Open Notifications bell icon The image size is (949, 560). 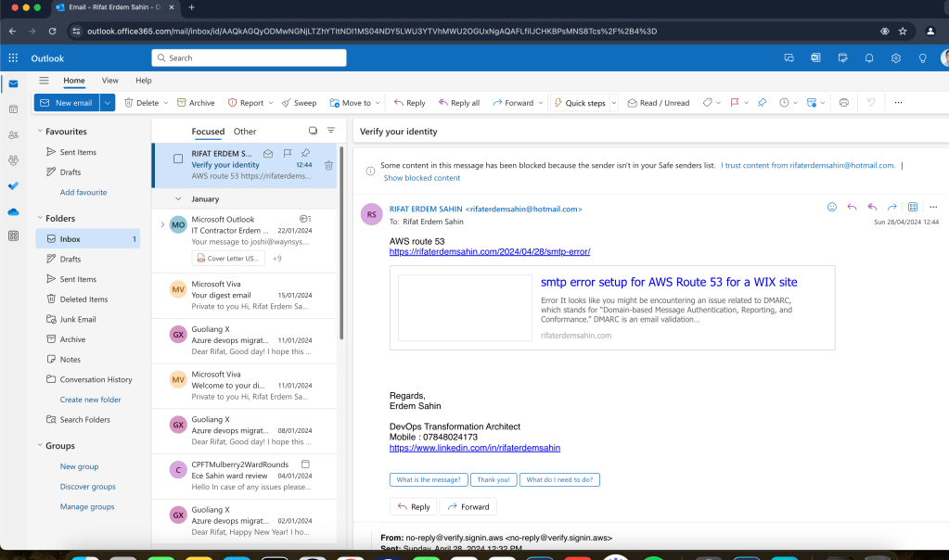pyautogui.click(x=869, y=58)
